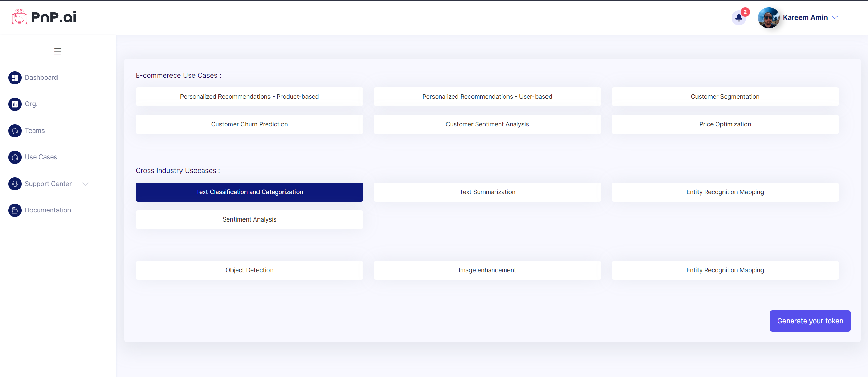Click the Org. chart icon

[15, 104]
